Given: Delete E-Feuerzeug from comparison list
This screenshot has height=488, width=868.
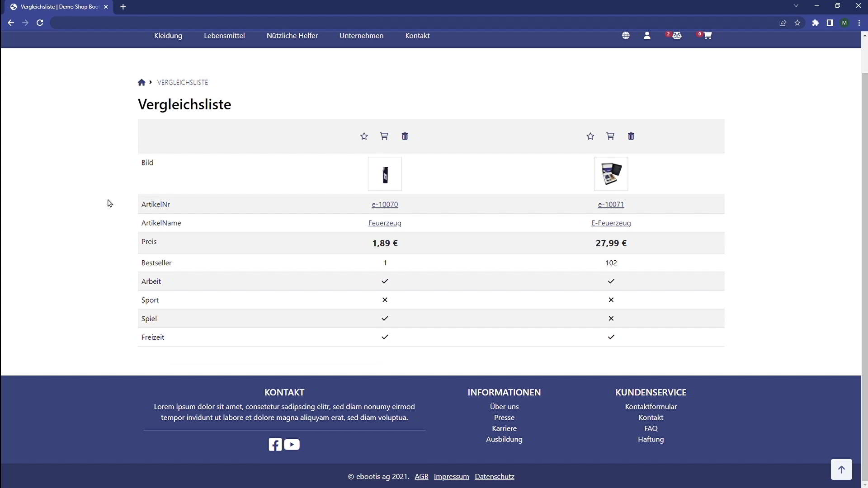Looking at the screenshot, I should (631, 136).
